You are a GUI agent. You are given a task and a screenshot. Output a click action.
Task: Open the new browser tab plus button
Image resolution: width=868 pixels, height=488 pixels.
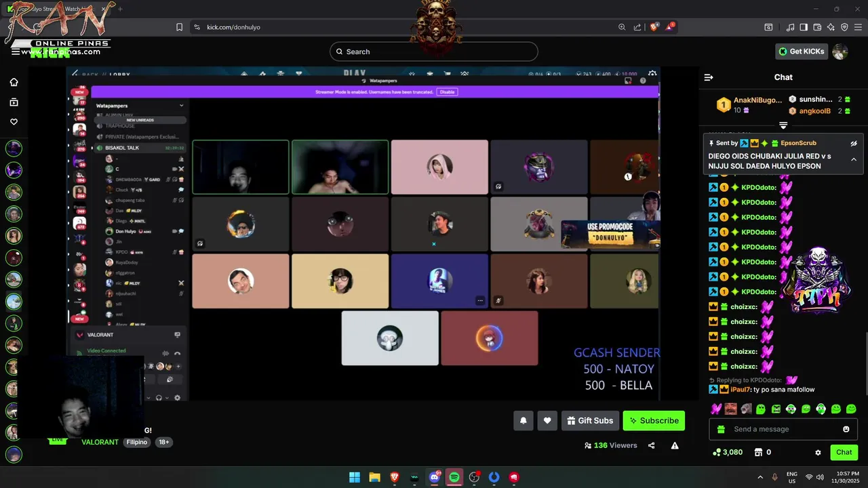pos(120,9)
